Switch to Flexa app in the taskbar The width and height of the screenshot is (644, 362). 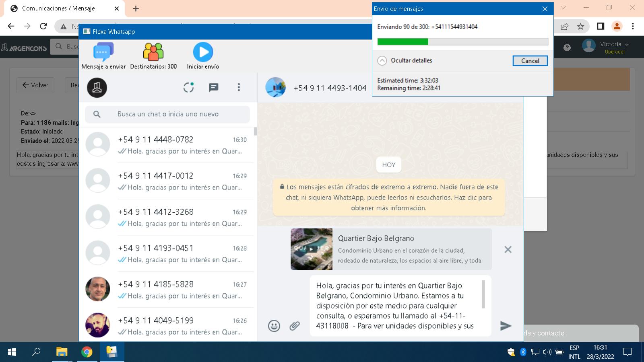111,352
